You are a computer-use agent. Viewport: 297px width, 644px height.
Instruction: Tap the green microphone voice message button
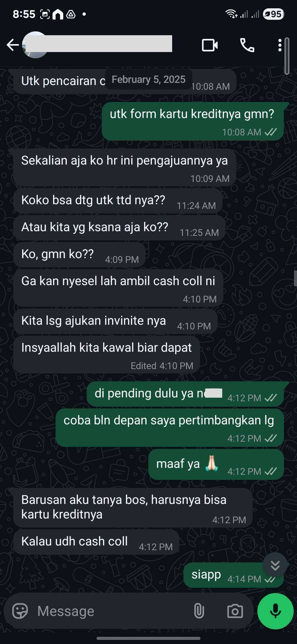point(275,611)
